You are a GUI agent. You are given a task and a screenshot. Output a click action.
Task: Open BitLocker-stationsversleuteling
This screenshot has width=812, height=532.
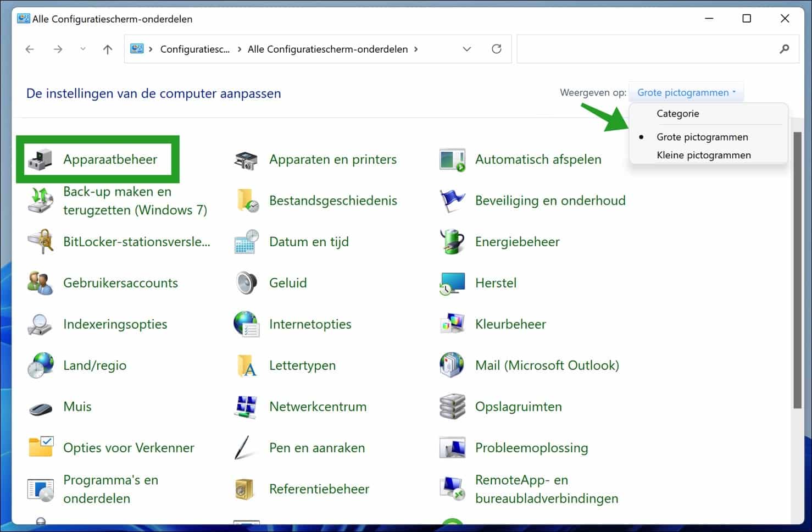pos(137,242)
